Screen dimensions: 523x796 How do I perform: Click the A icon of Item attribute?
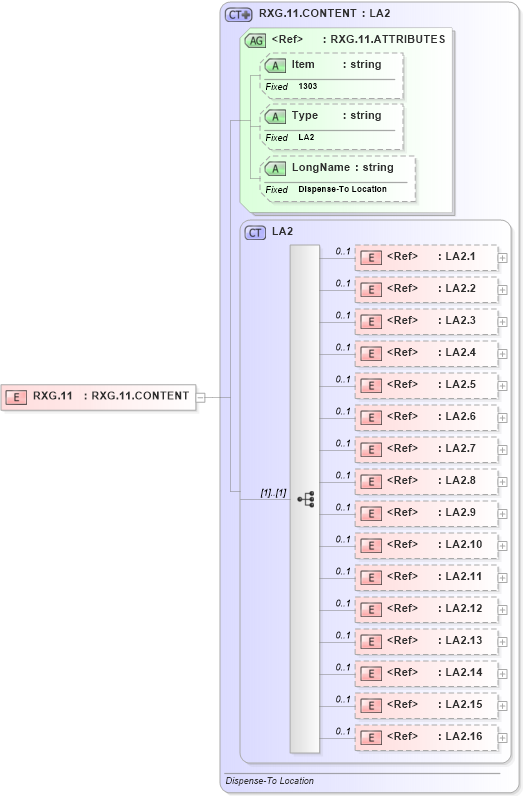pyautogui.click(x=275, y=65)
